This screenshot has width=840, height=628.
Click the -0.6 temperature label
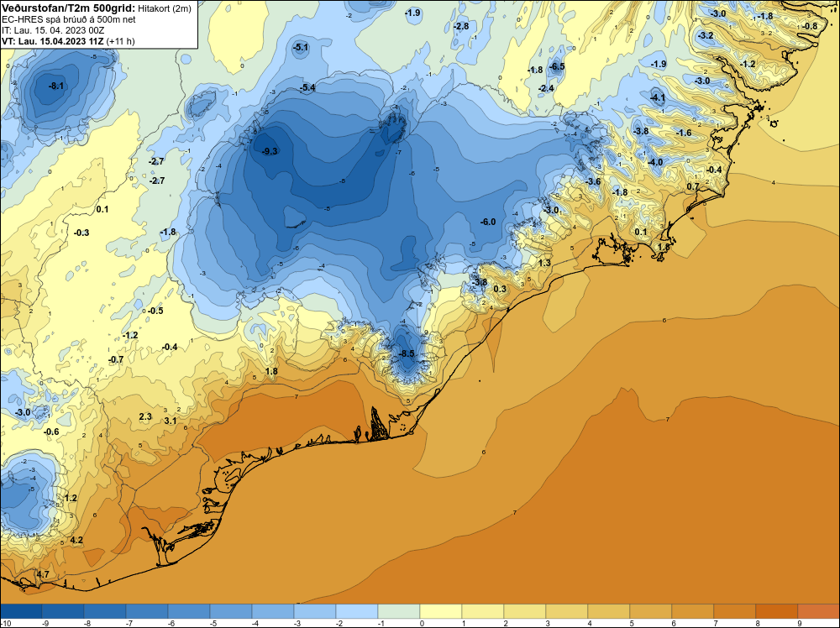point(51,432)
